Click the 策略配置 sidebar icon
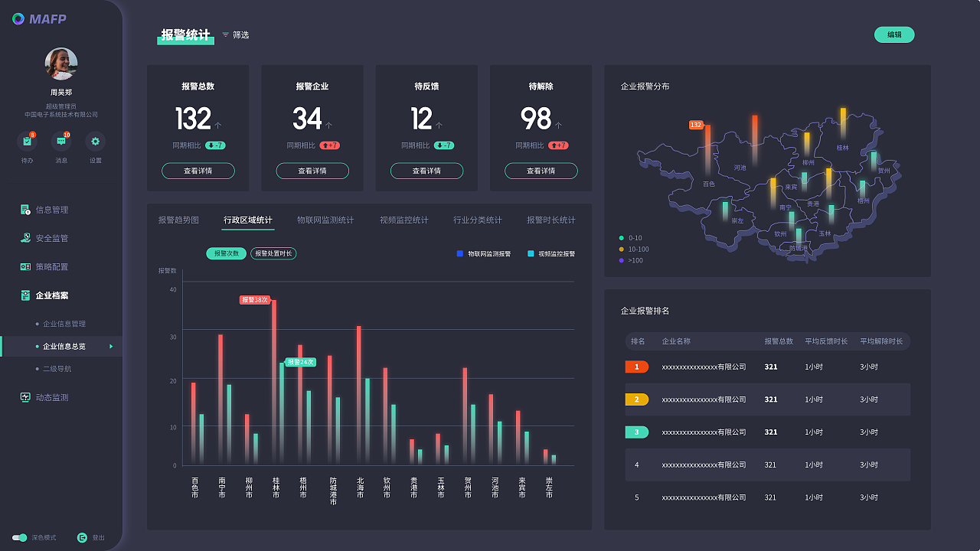Viewport: 980px width, 551px height. pyautogui.click(x=25, y=266)
